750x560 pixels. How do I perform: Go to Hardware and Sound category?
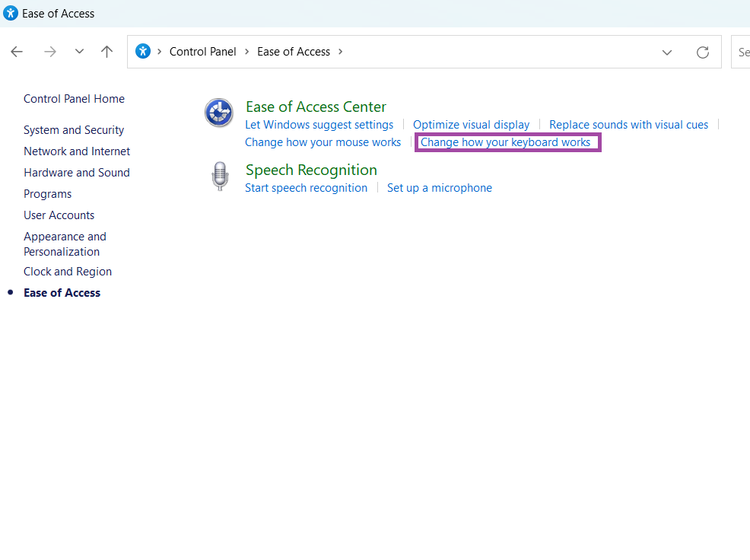click(77, 173)
